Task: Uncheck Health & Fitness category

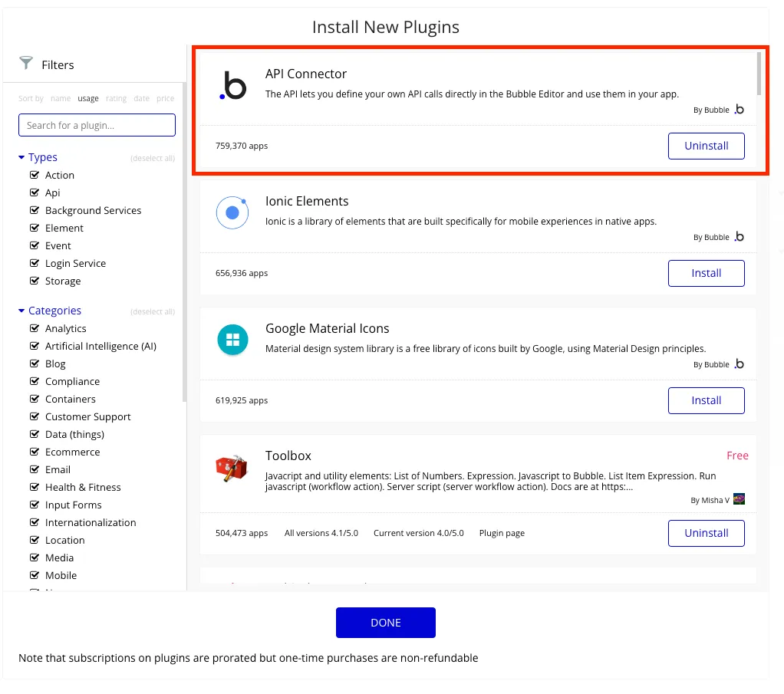Action: coord(35,487)
